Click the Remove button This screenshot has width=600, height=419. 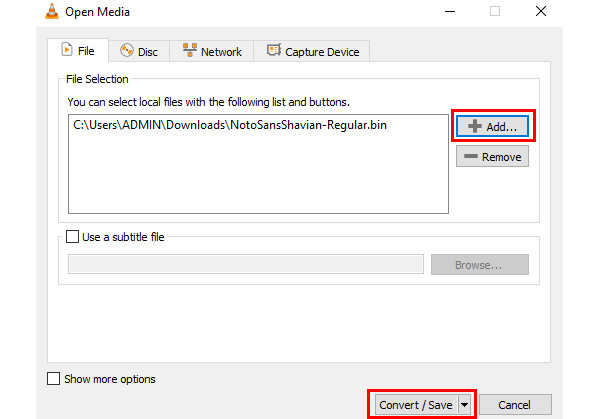pyautogui.click(x=492, y=157)
